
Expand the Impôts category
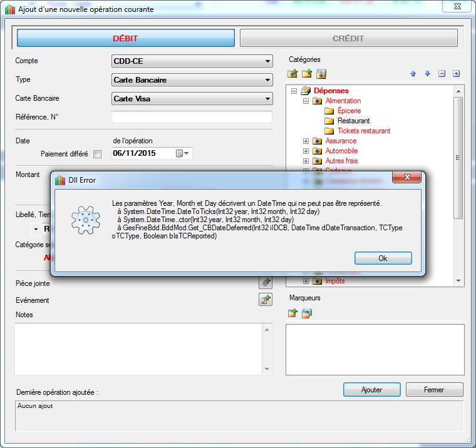pyautogui.click(x=306, y=281)
